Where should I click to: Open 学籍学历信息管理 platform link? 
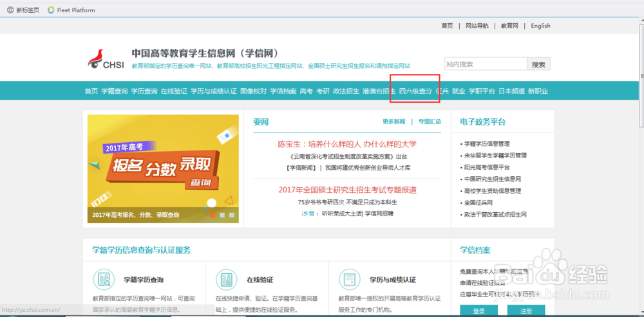[x=487, y=144]
